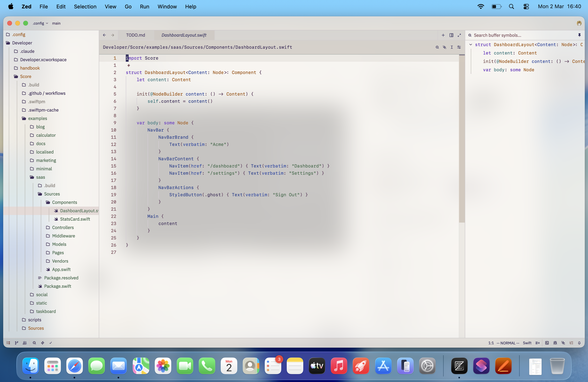Image resolution: width=588 pixels, height=382 pixels.
Task: Click the Swift language selector
Action: pos(527,343)
